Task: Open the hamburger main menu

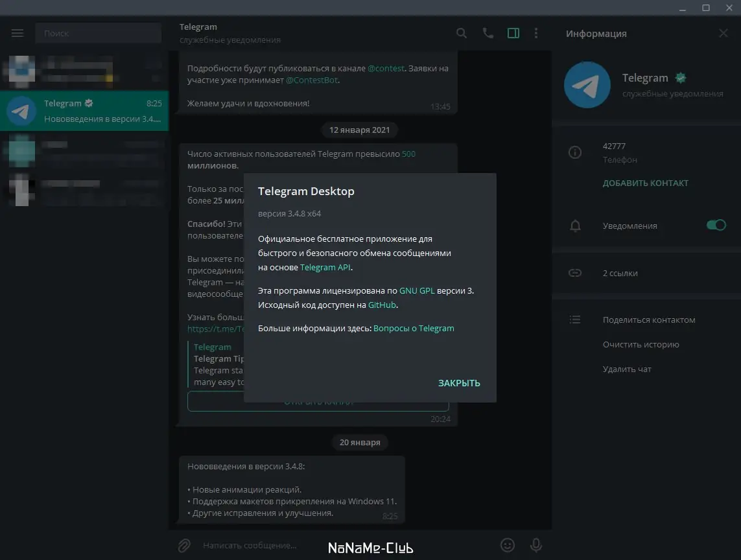Action: 18,33
